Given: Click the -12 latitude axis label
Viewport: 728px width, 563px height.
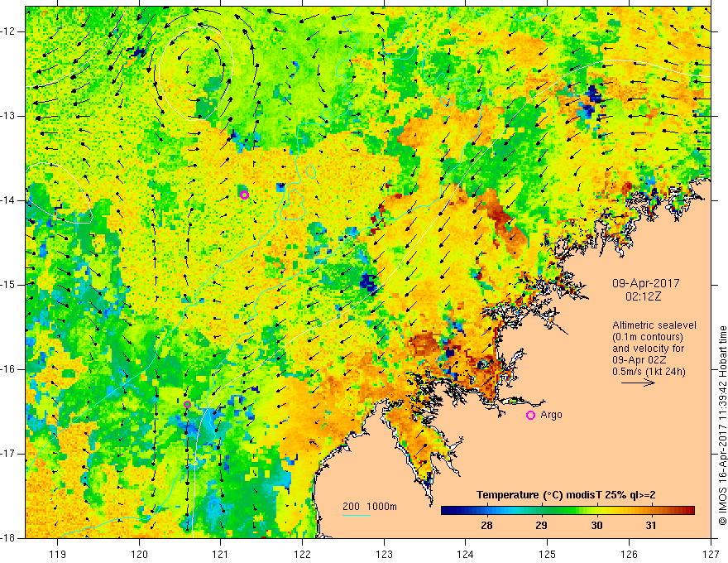Looking at the screenshot, I should [8, 31].
